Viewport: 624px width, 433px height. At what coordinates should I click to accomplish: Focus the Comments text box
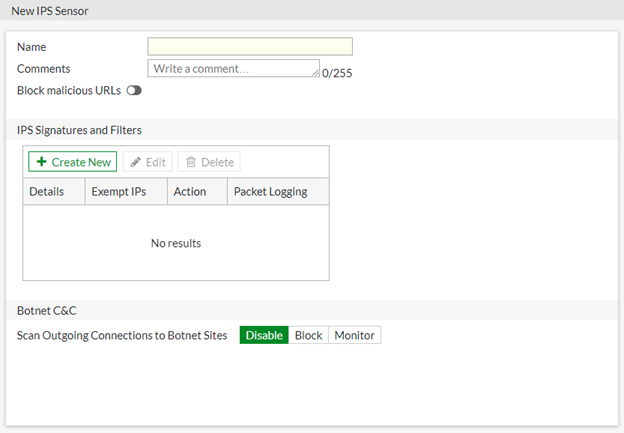click(232, 68)
